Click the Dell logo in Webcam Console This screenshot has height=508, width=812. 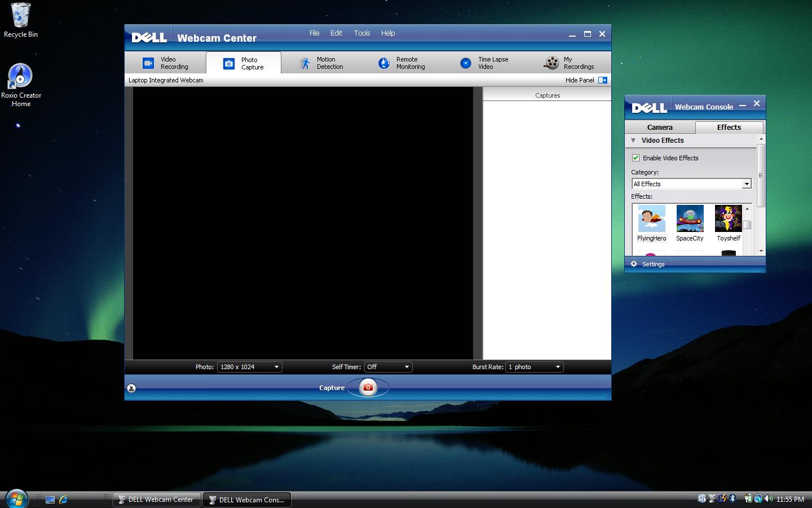(x=650, y=107)
